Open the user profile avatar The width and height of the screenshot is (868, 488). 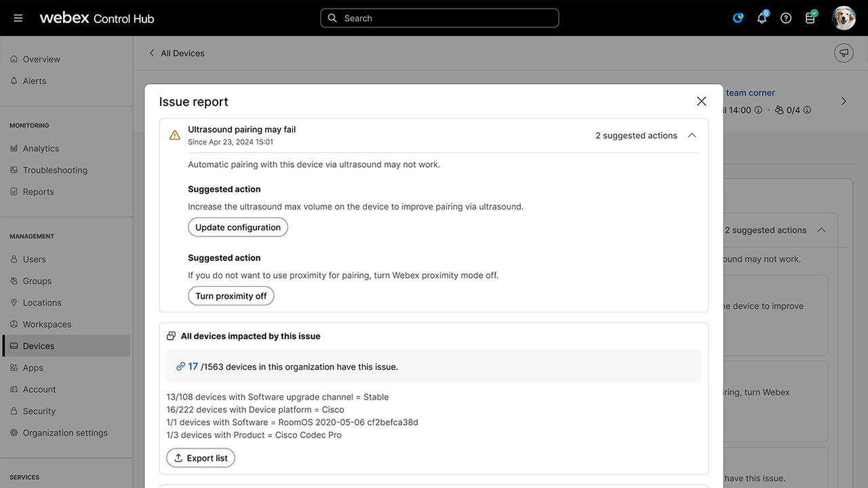point(844,18)
